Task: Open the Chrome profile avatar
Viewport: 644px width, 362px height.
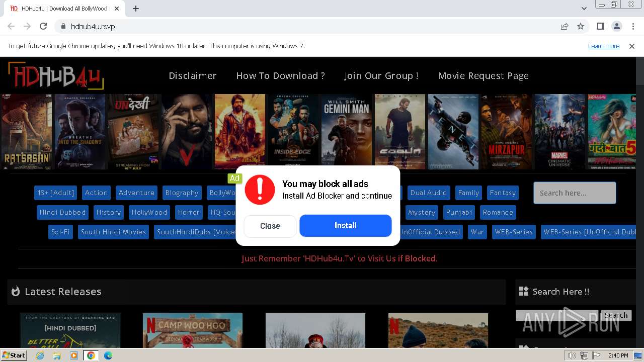Action: (x=616, y=26)
